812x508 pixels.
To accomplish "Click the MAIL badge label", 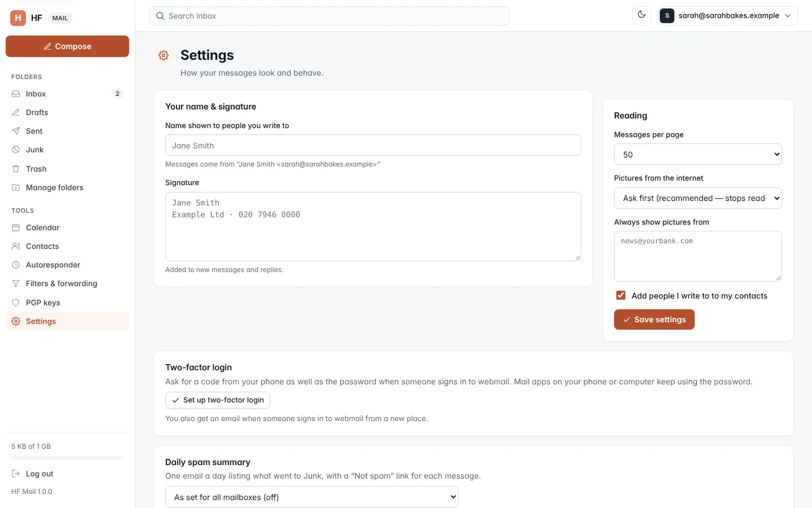I will [x=60, y=18].
